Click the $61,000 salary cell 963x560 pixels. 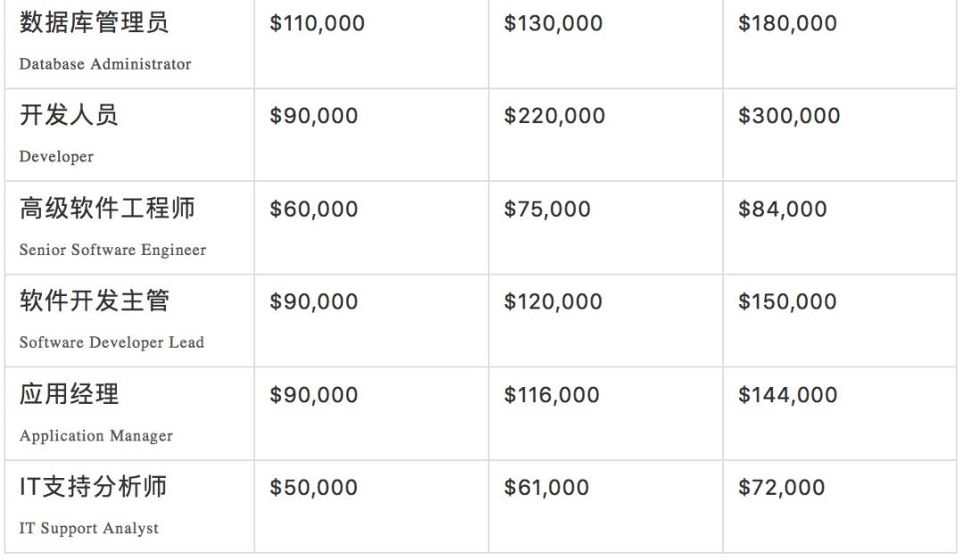click(546, 488)
